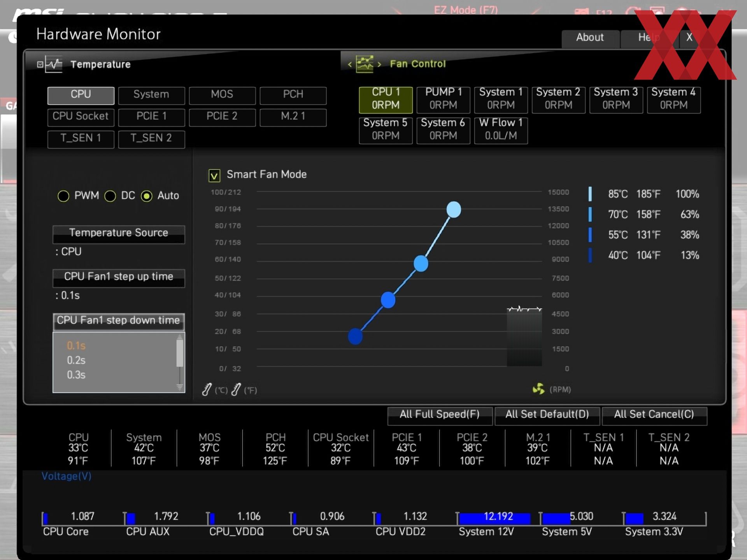The width and height of the screenshot is (747, 560).
Task: Click the System 12V voltage bar
Action: (x=494, y=518)
